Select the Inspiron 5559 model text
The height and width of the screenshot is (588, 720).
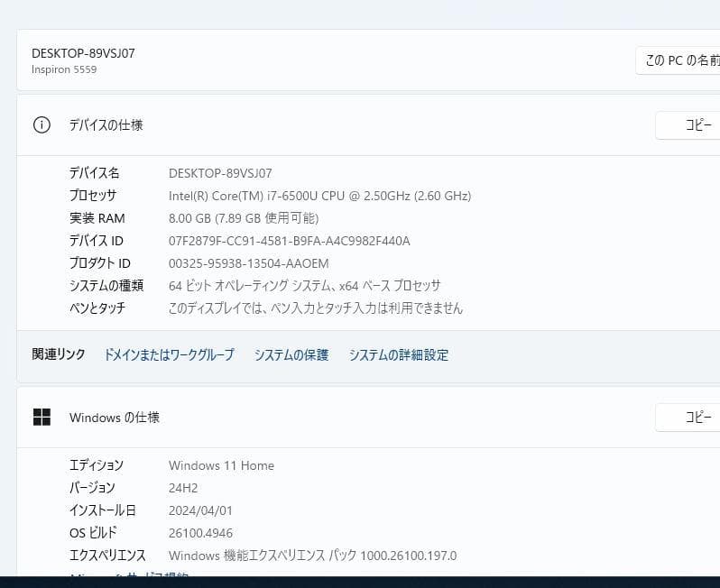pyautogui.click(x=64, y=69)
